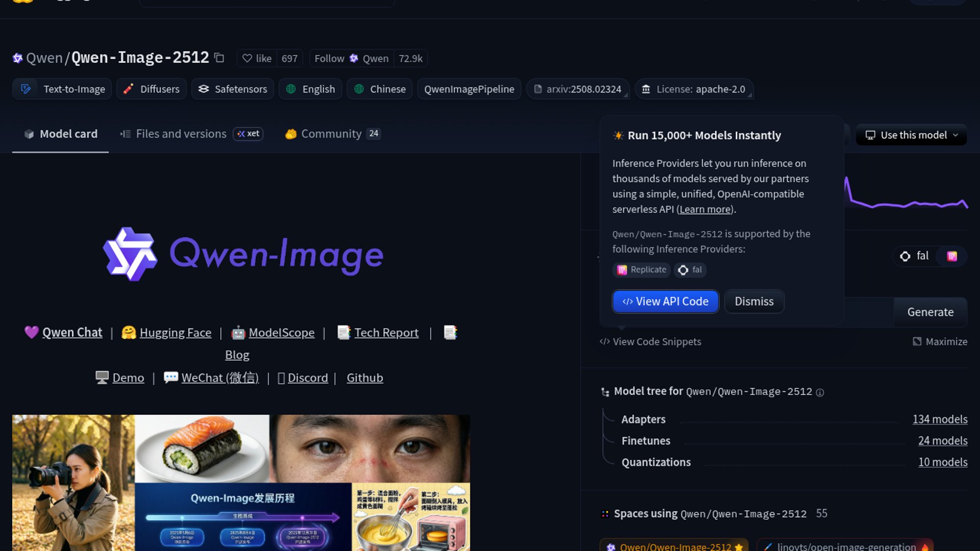Open the arxiv:2508.02324 paper tag
Screen dimensions: 980x551
(578, 89)
